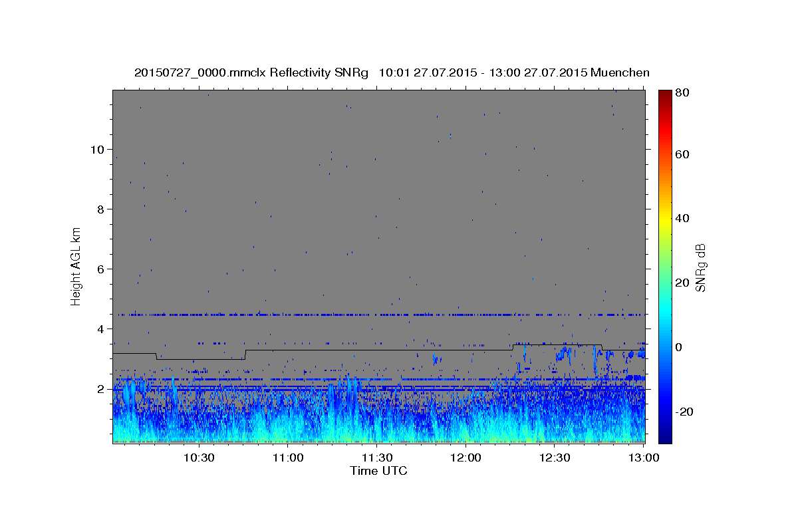Click the 10:30 time tick label

198,458
